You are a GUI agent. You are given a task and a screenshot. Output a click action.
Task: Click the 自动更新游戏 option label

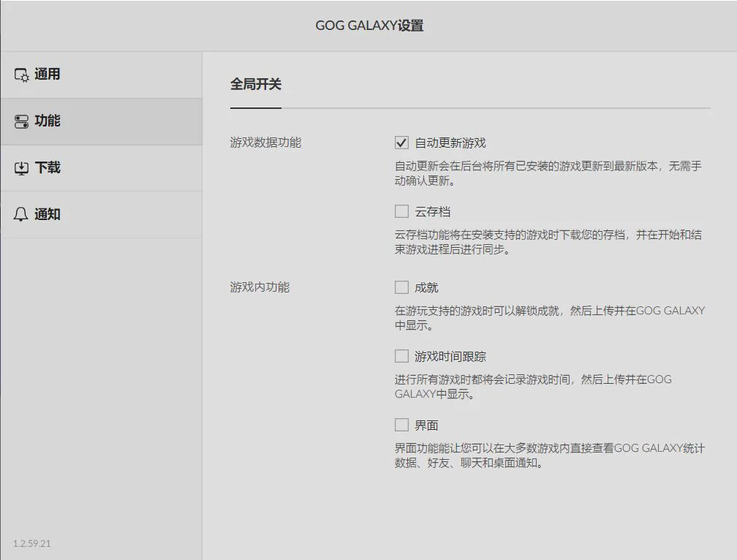[x=450, y=143]
